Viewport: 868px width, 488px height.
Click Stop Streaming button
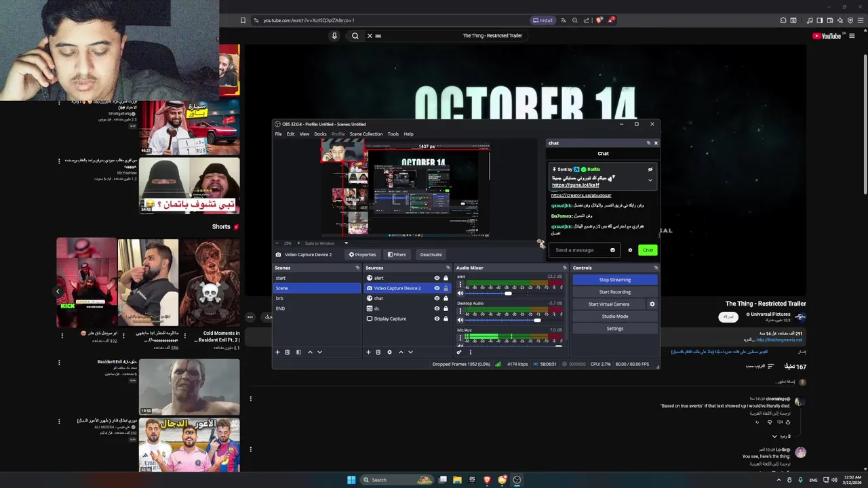coord(615,280)
